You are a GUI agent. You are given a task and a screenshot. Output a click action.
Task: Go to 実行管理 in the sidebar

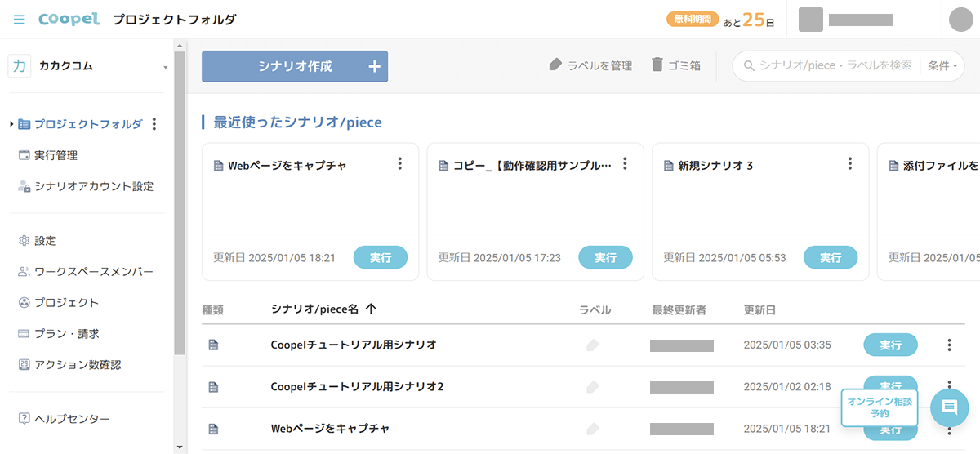click(56, 155)
